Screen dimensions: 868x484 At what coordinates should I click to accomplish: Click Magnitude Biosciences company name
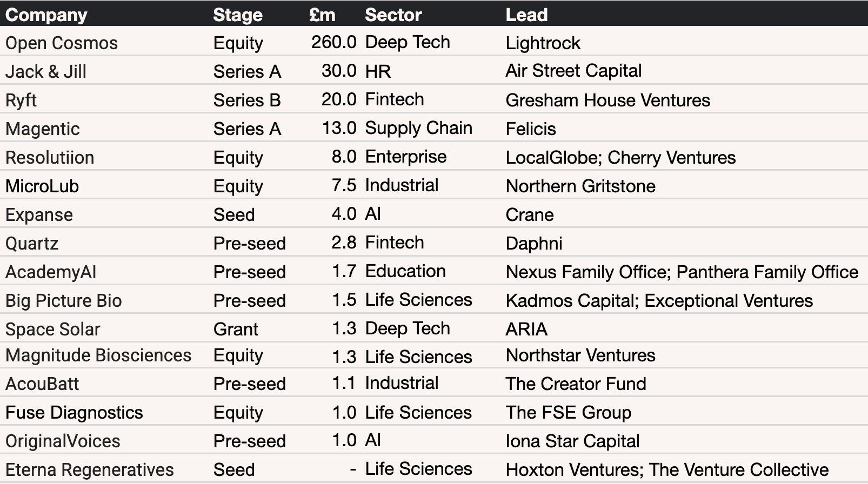click(x=98, y=355)
